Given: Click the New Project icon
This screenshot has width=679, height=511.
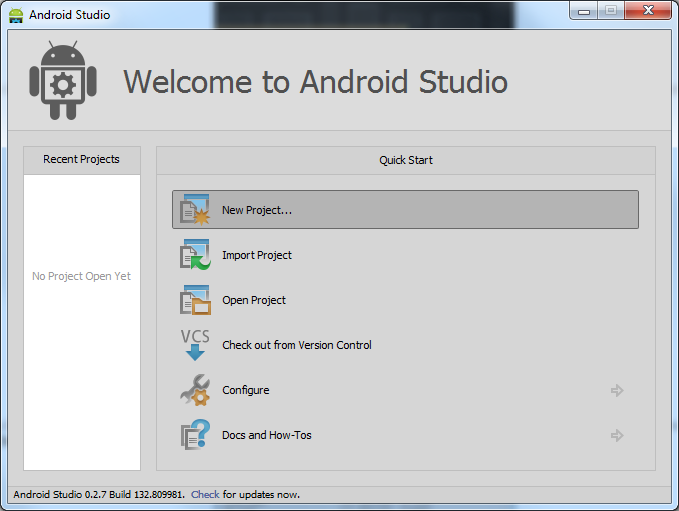Looking at the screenshot, I should (194, 210).
